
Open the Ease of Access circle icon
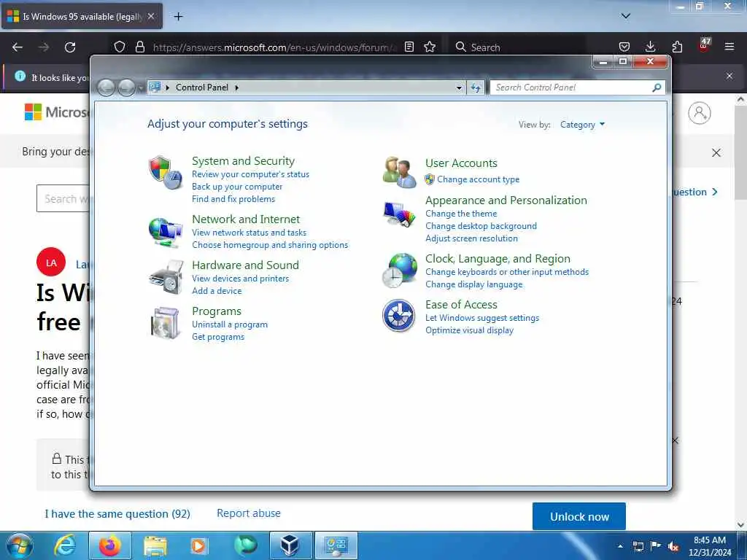[399, 315]
